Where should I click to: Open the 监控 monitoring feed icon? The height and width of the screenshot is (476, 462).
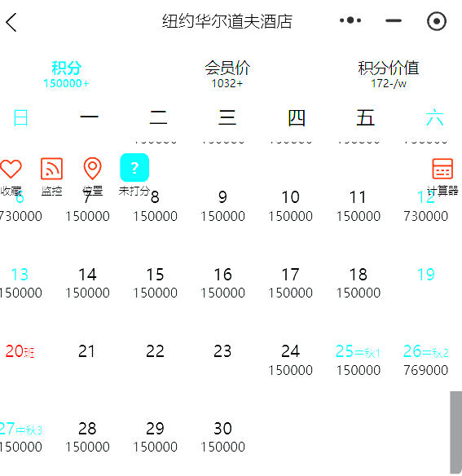coord(51,176)
